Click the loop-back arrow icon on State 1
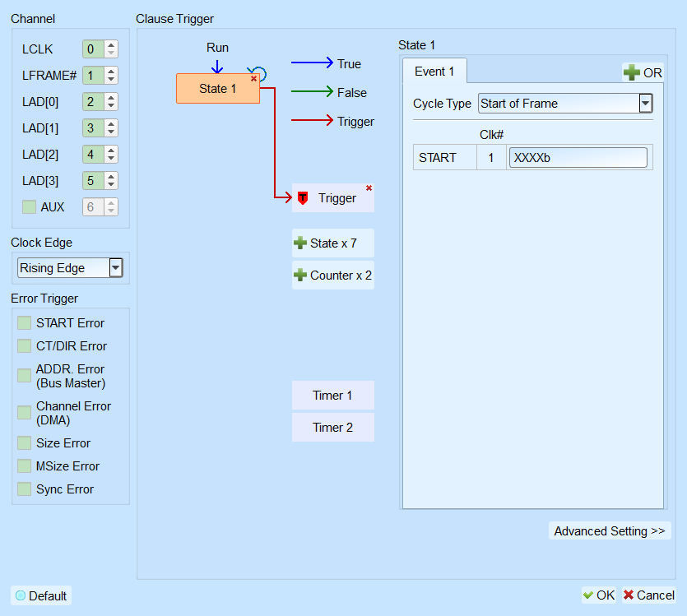The width and height of the screenshot is (687, 616). pos(258,72)
